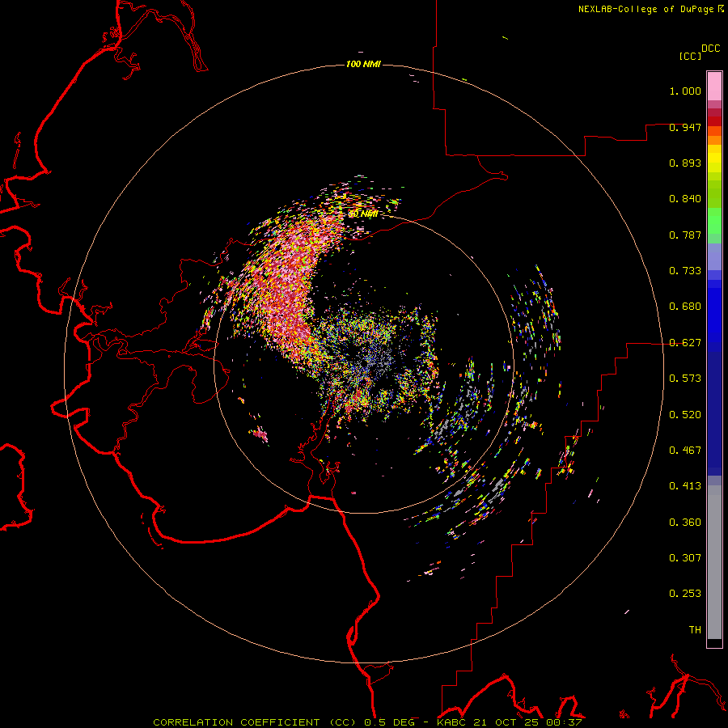Click the 0.307 scale value
The image size is (728, 728).
[x=685, y=558]
